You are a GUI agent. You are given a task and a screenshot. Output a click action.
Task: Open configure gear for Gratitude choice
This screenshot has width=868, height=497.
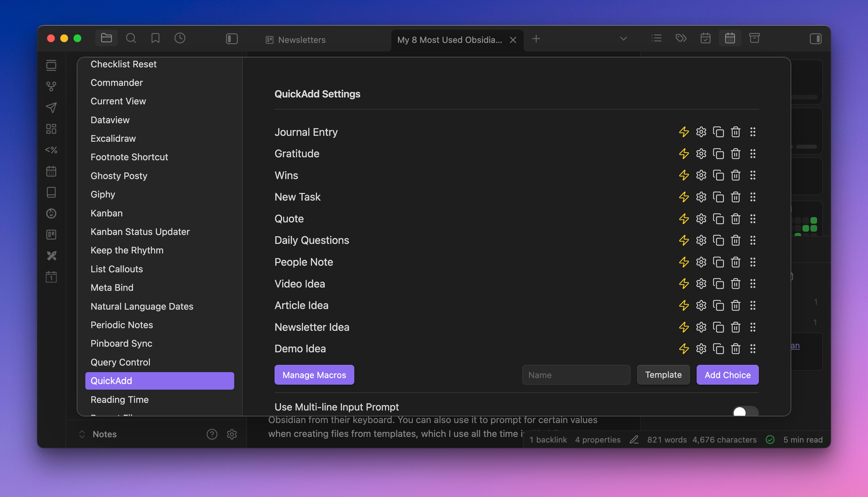(x=701, y=154)
